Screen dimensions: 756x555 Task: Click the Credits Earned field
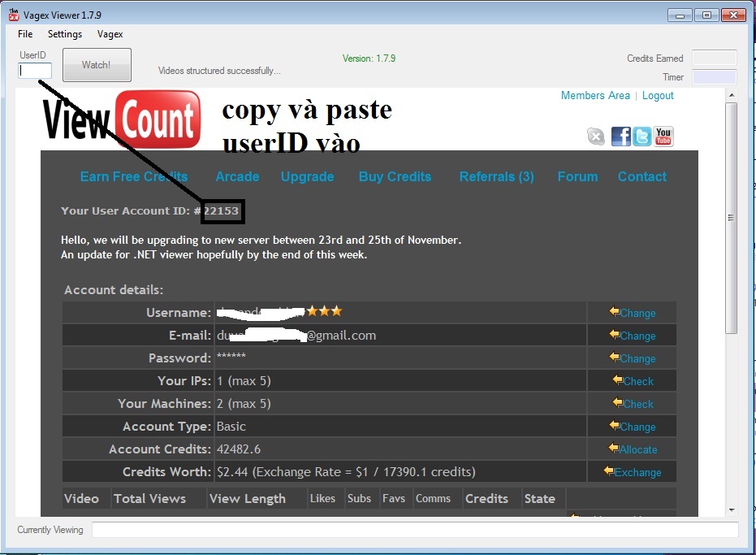(x=714, y=58)
